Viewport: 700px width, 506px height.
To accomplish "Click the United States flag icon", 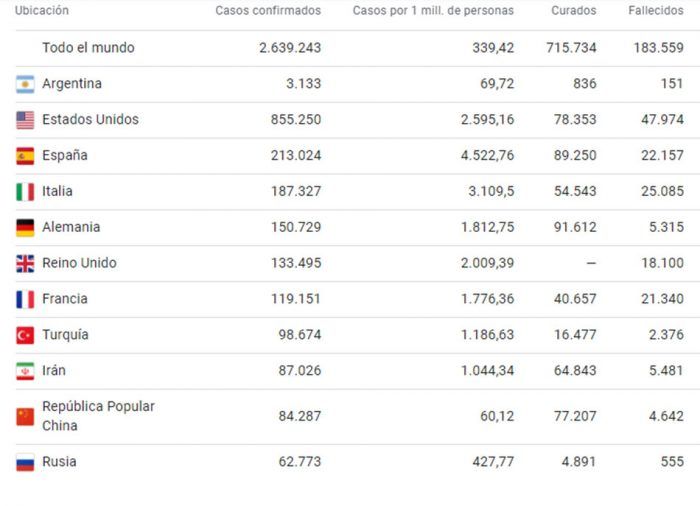I will point(25,120).
